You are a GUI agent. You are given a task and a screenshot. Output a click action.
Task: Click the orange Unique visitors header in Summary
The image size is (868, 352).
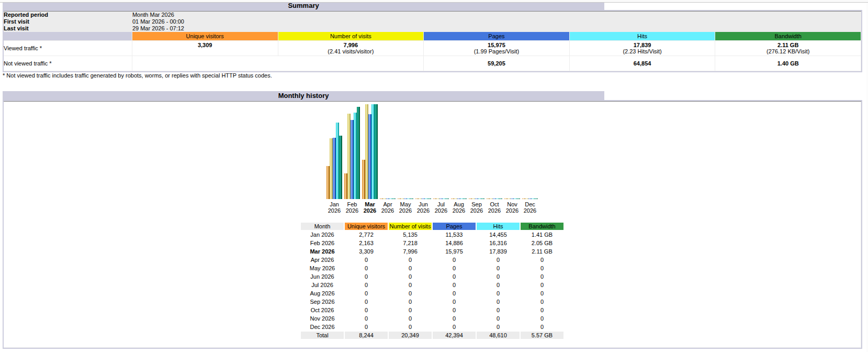(x=205, y=36)
